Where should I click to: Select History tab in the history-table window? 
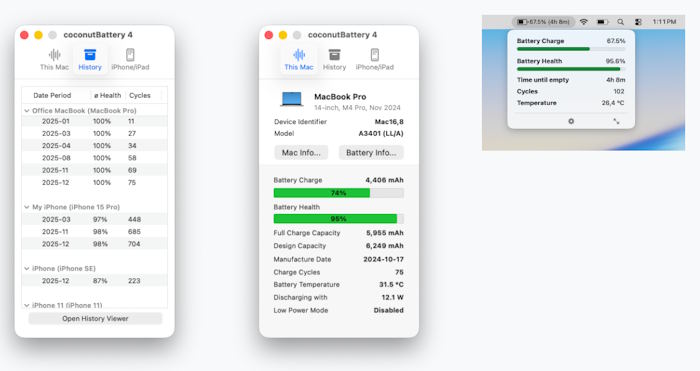pyautogui.click(x=90, y=59)
